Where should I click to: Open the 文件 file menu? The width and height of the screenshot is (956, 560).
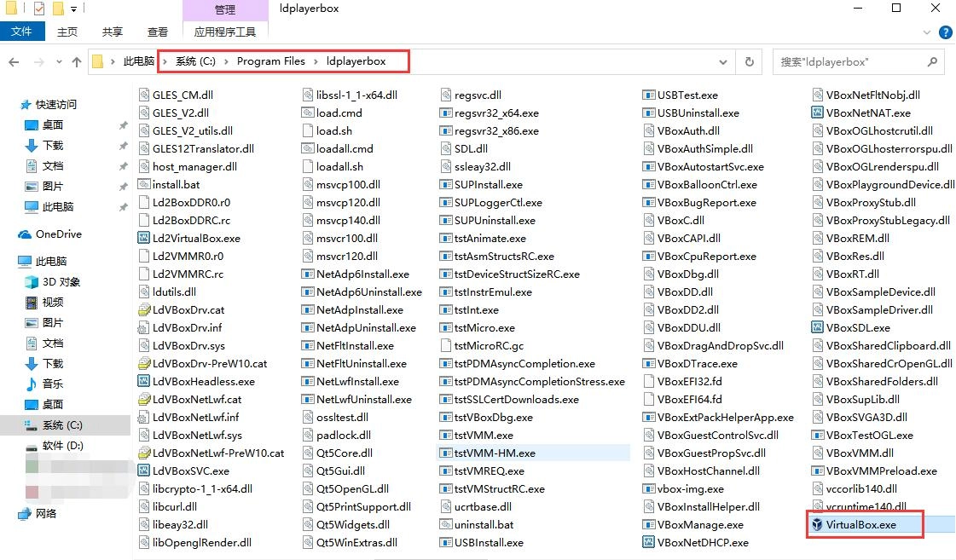tap(22, 32)
